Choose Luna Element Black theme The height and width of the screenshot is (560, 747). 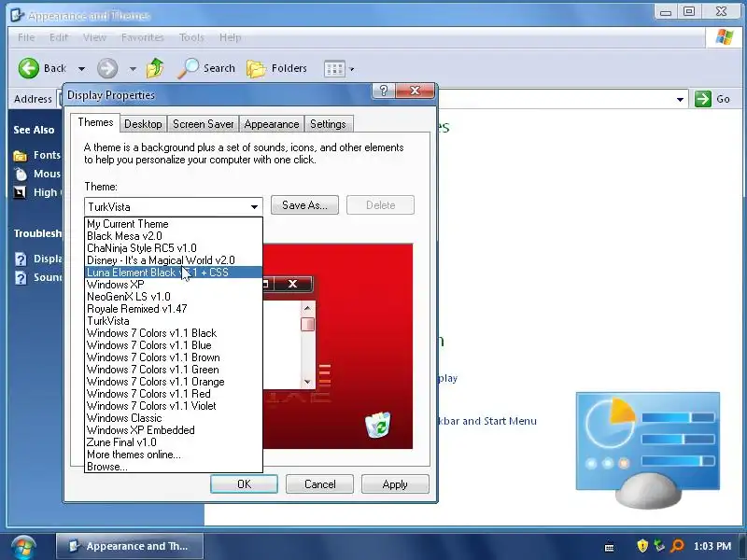(174, 273)
